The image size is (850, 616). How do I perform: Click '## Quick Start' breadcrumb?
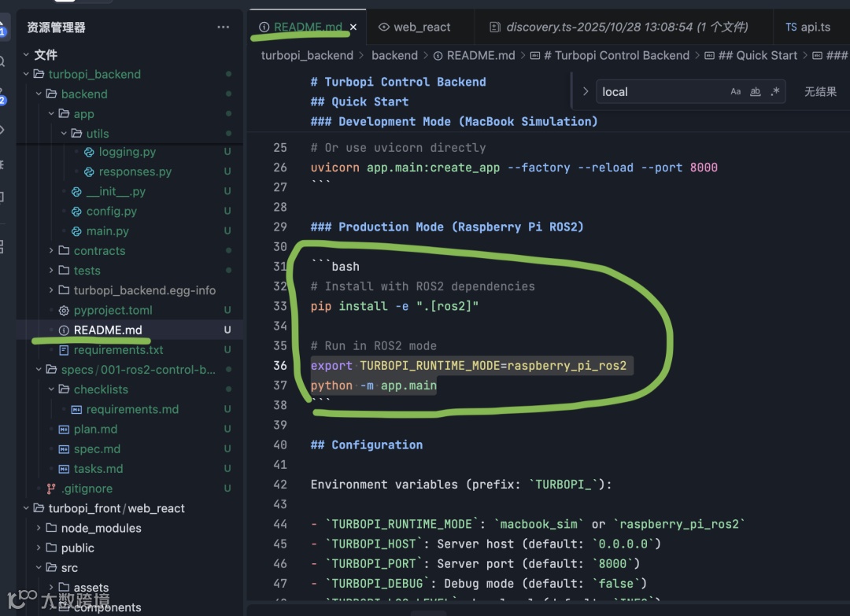[757, 55]
